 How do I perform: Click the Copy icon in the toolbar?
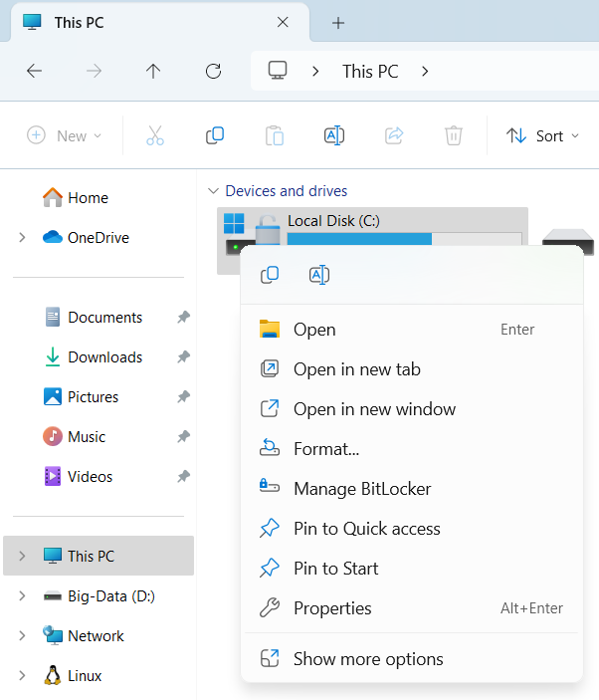click(x=215, y=135)
